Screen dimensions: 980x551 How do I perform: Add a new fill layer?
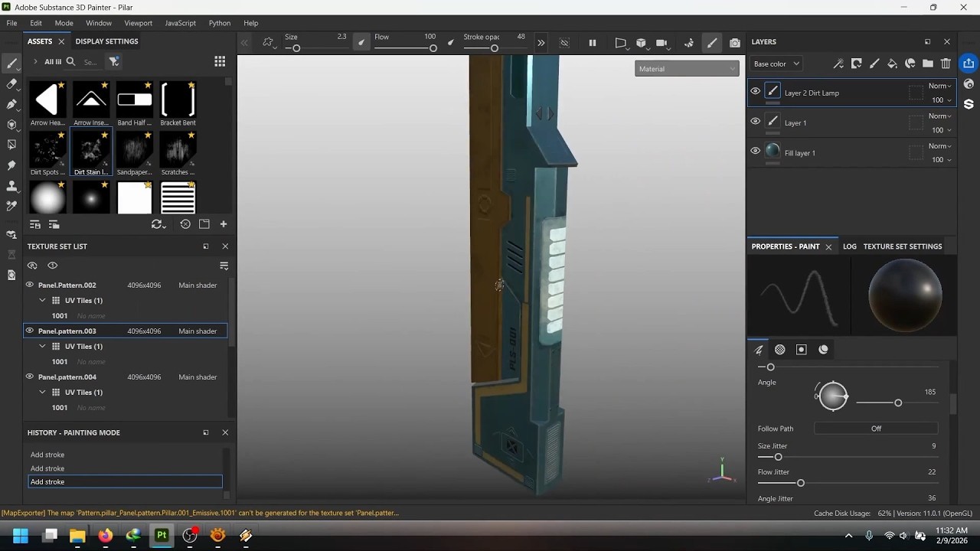pyautogui.click(x=892, y=64)
